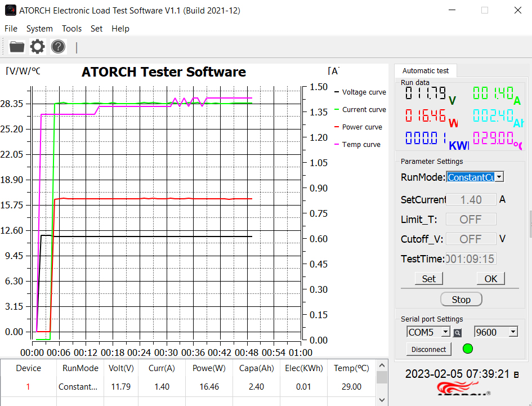Image resolution: width=532 pixels, height=406 pixels.
Task: Click the Power curve legend entry
Action: point(358,127)
